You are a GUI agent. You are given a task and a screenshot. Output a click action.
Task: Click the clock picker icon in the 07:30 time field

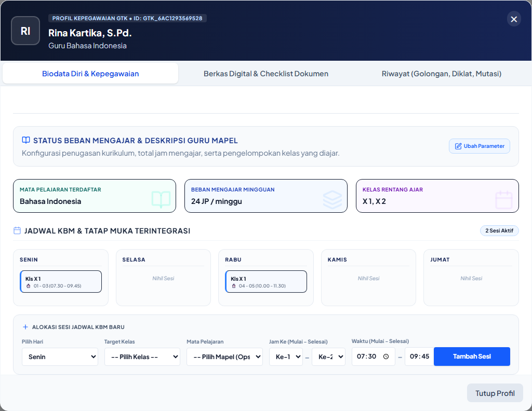(386, 357)
